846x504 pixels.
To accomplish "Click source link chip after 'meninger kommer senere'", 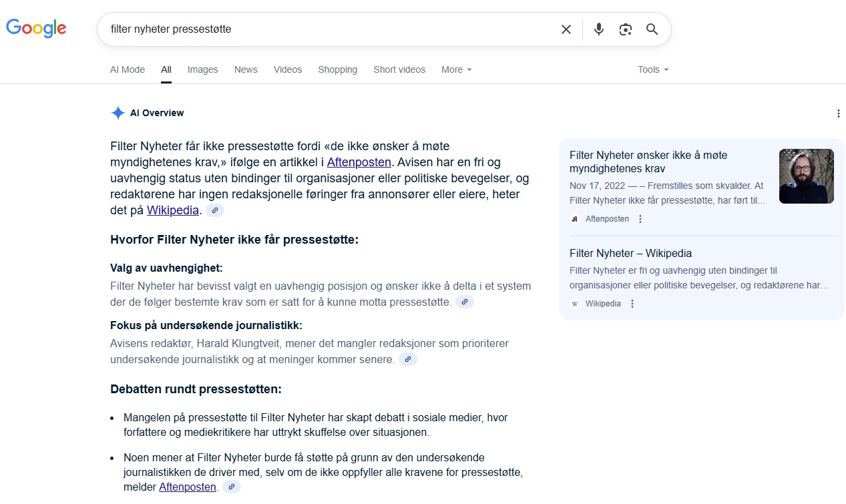I will tap(408, 359).
